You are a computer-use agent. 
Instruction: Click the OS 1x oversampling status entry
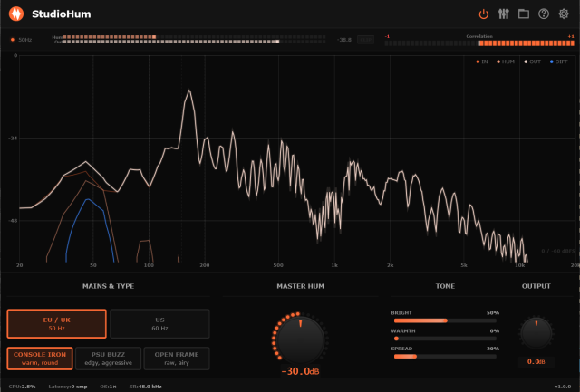[x=108, y=387]
